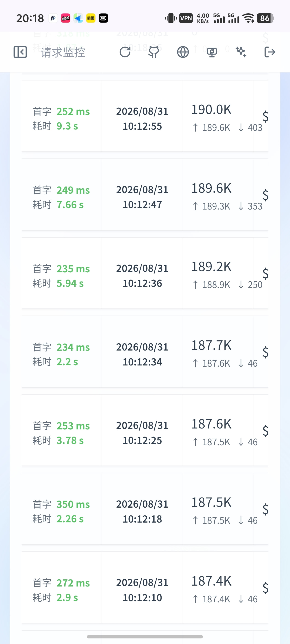Open the 请求监控 page title
Image resolution: width=290 pixels, height=644 pixels.
[x=63, y=52]
